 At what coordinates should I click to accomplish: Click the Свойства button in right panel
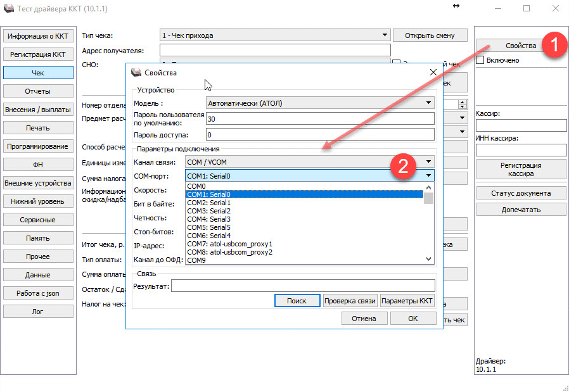tap(521, 46)
